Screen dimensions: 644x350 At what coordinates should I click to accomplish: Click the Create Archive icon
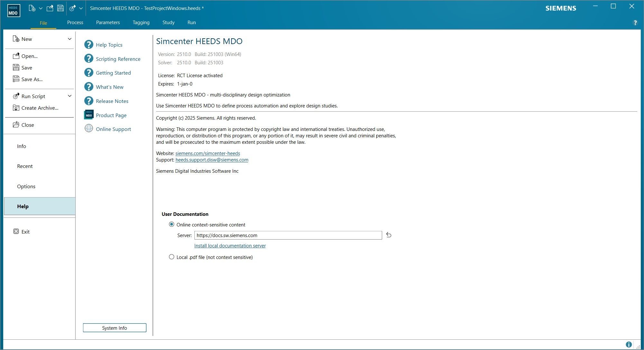point(16,108)
